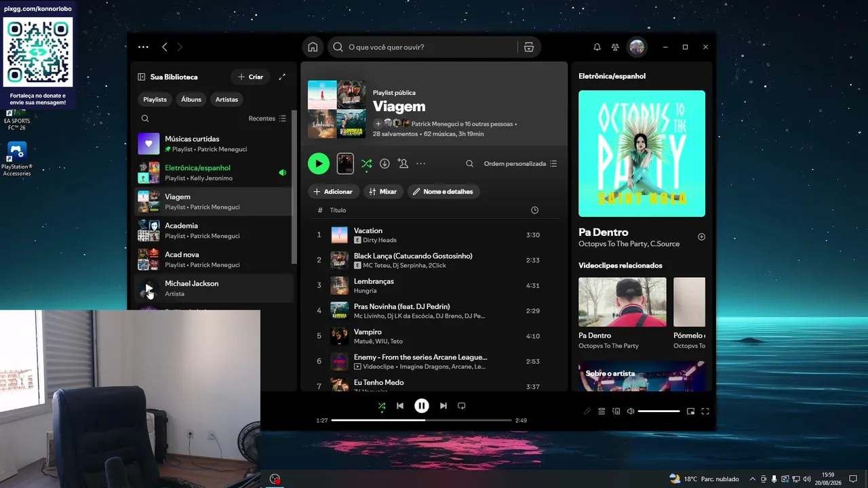This screenshot has width=868, height=488.
Task: Play the Viagem playlist with green button
Action: (319, 163)
